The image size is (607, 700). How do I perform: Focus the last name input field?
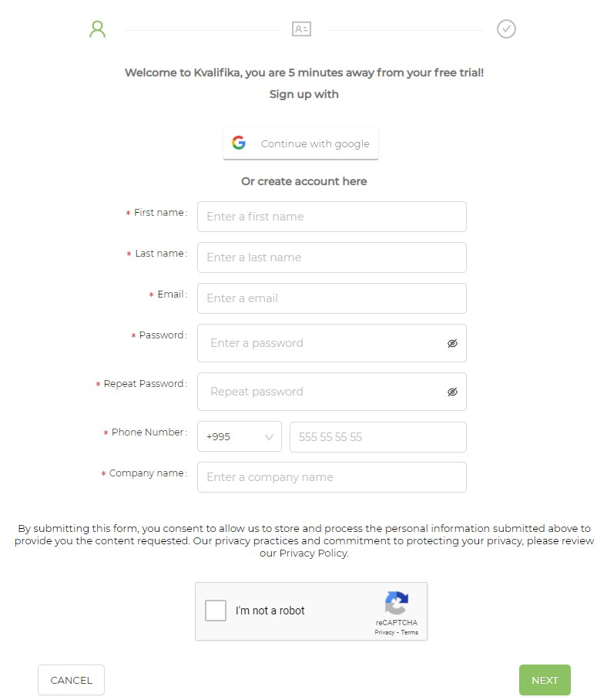click(332, 257)
